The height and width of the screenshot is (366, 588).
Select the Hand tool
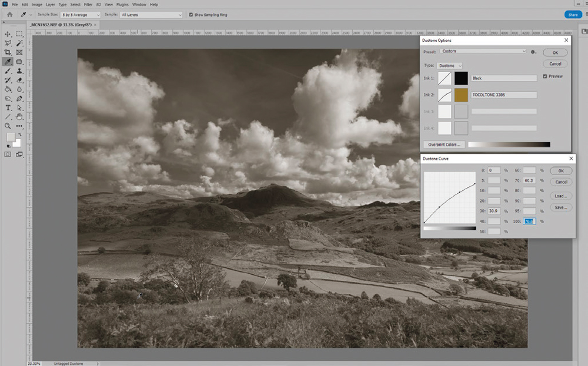[x=19, y=117]
